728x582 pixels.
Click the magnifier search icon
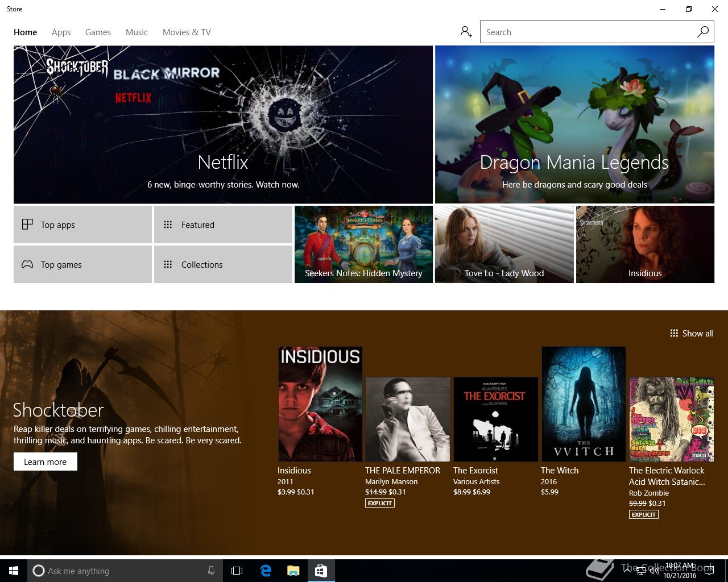click(x=703, y=32)
